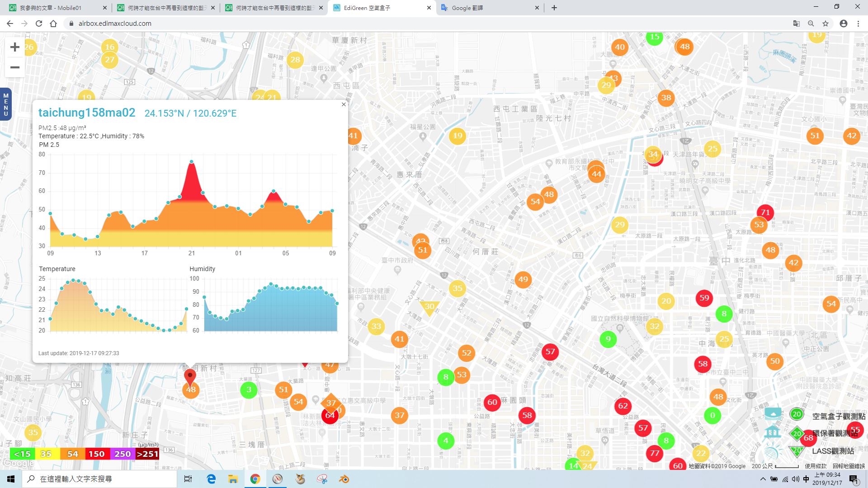Click the red marker showing 64
Screen dimensions: 868x488
point(330,415)
